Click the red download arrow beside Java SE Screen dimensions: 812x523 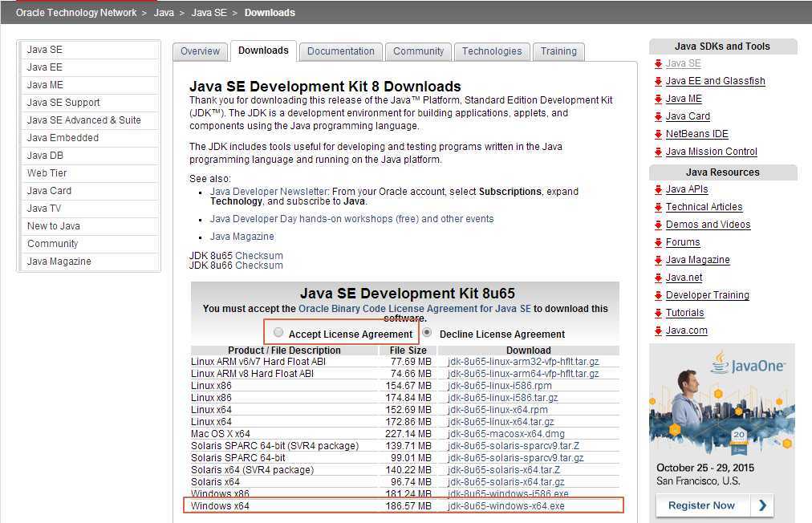coord(658,63)
